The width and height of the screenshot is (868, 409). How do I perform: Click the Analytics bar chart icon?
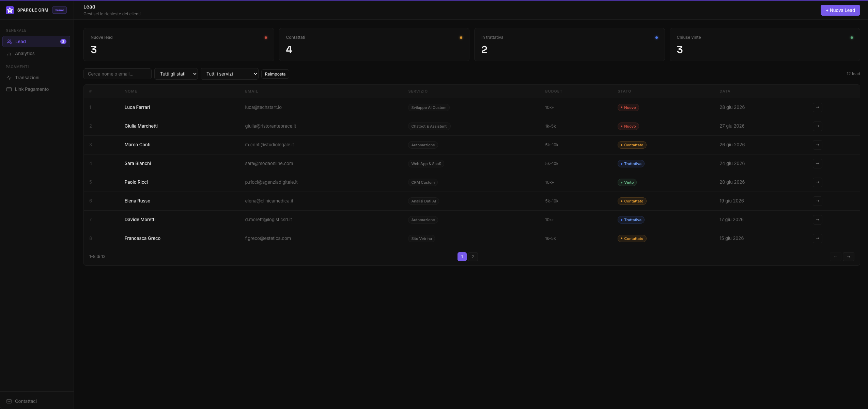pos(9,53)
